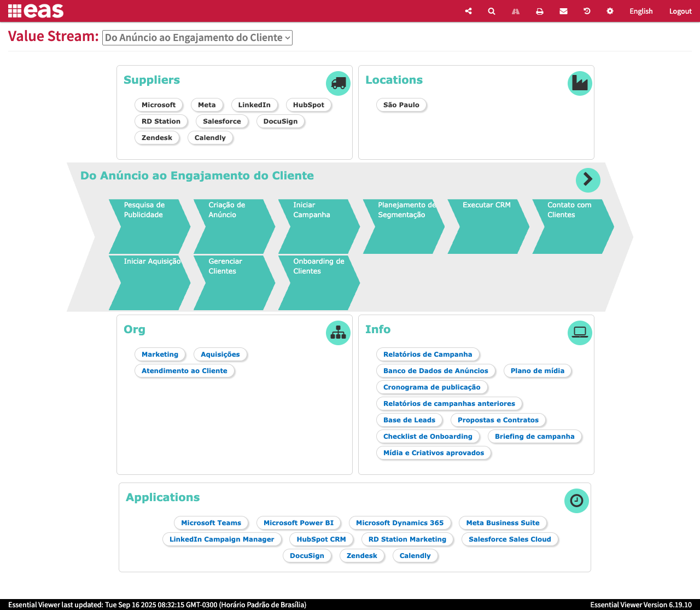Click the Salesforce supplier tag
This screenshot has height=610, width=700.
[x=222, y=121]
